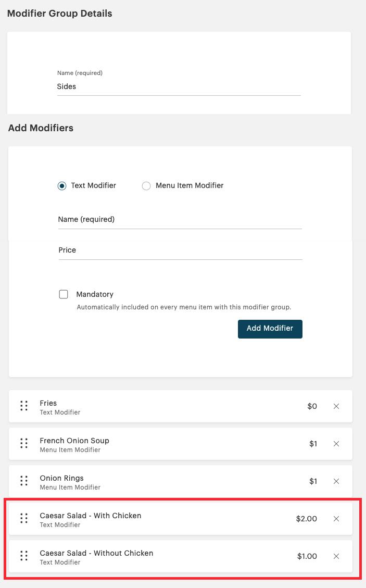Select the French Onion Soup modifier row

click(156, 443)
